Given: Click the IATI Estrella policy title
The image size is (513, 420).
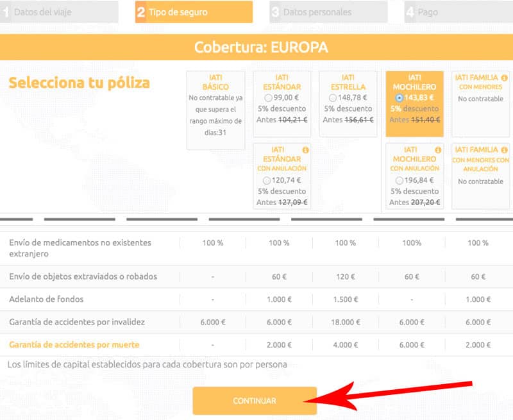Looking at the screenshot, I should (x=348, y=82).
